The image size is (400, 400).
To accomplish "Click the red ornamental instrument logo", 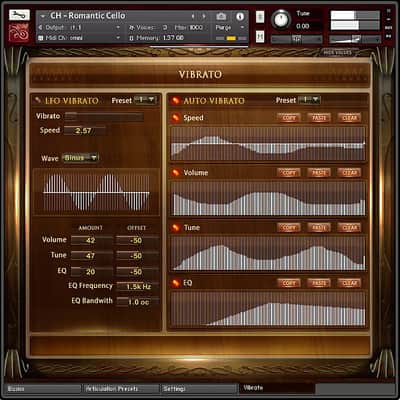I will pos(19,33).
